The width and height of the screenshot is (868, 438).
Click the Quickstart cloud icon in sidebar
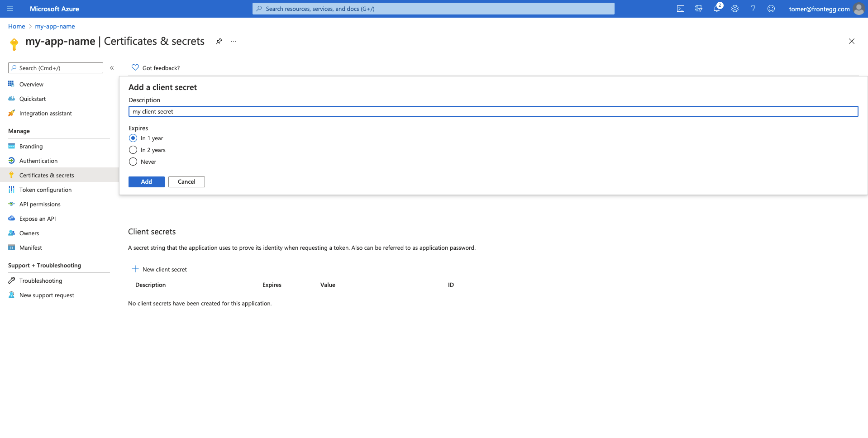11,98
